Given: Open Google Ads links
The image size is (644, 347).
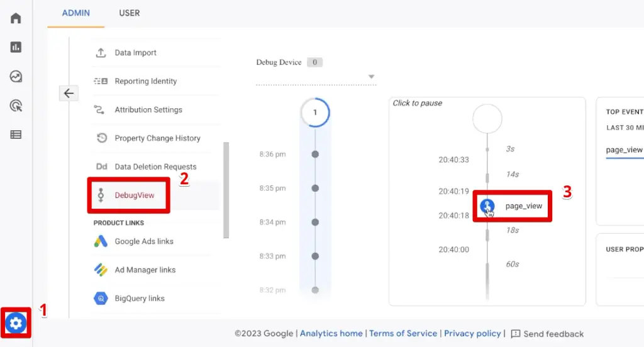Looking at the screenshot, I should 143,241.
